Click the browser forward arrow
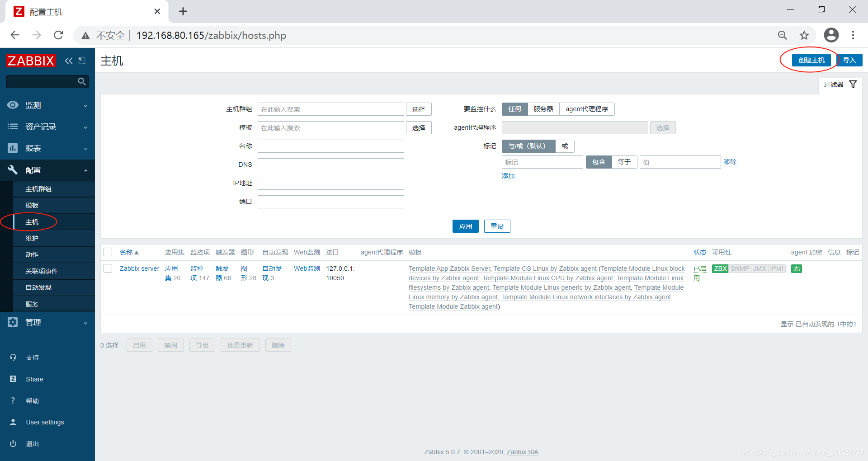The width and height of the screenshot is (868, 461). tap(37, 35)
